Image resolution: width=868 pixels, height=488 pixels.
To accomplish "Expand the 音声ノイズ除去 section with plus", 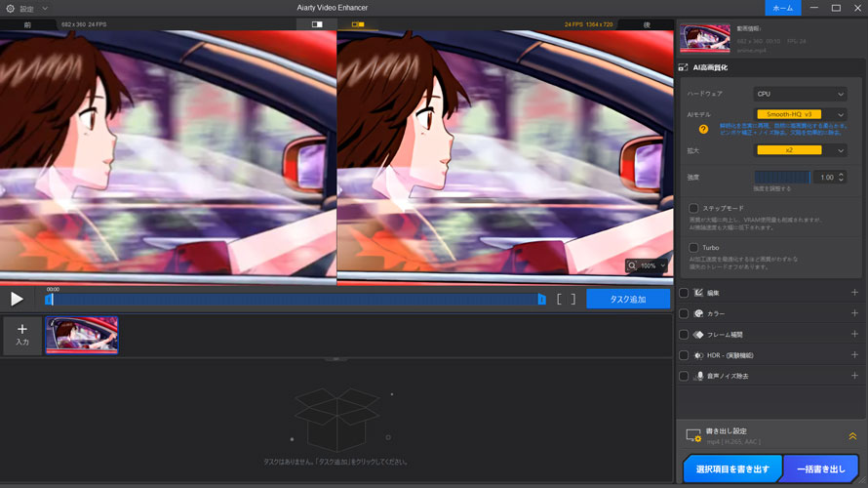I will pos(854,376).
